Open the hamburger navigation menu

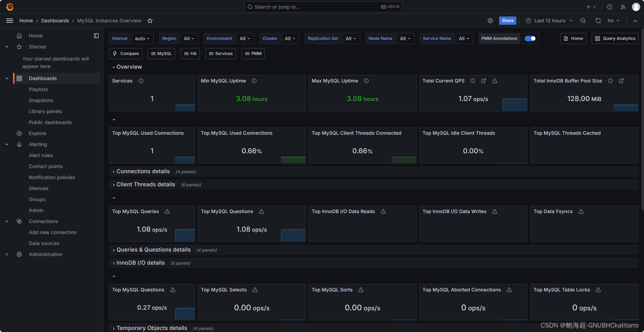click(x=10, y=21)
